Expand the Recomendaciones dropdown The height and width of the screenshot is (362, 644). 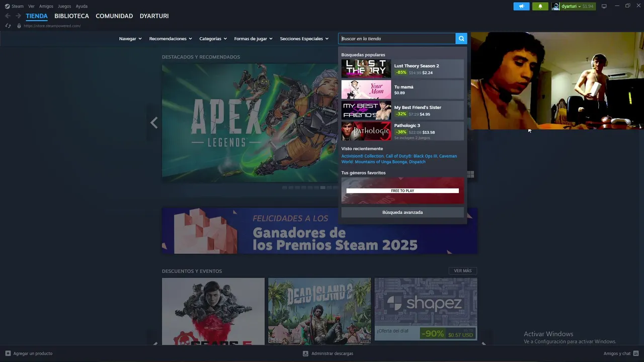pyautogui.click(x=171, y=39)
